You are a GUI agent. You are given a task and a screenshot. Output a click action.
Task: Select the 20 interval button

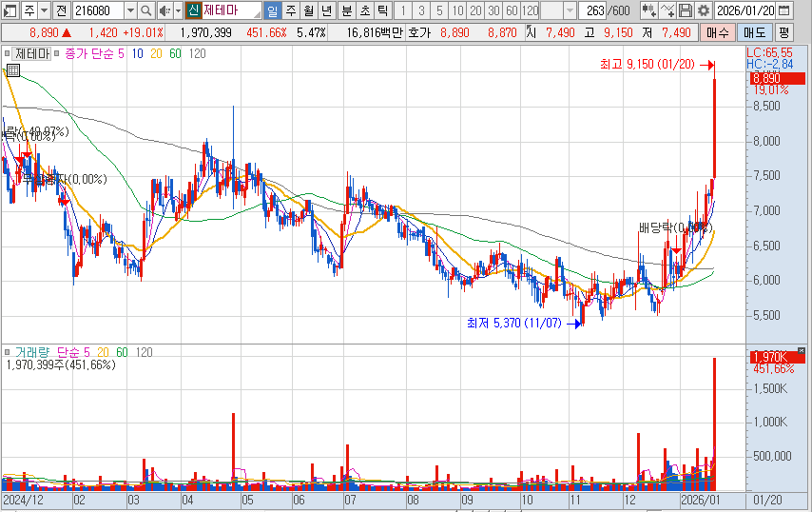click(474, 10)
